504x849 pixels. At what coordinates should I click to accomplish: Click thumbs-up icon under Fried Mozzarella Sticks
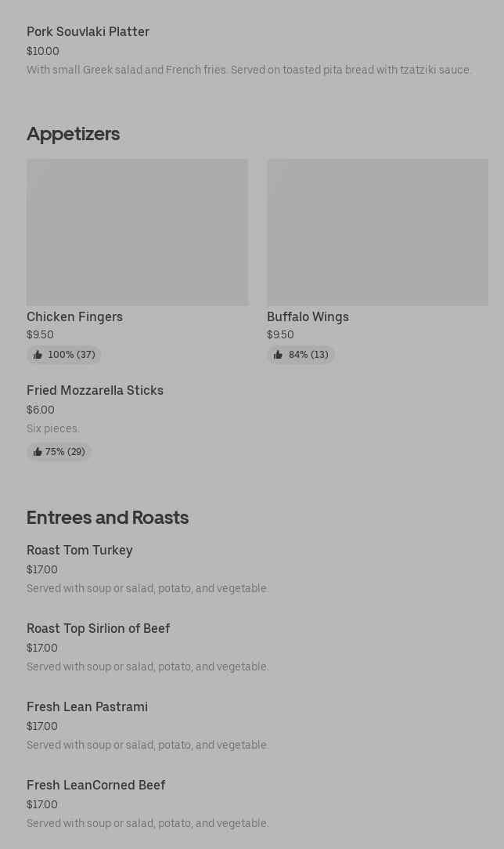(38, 452)
